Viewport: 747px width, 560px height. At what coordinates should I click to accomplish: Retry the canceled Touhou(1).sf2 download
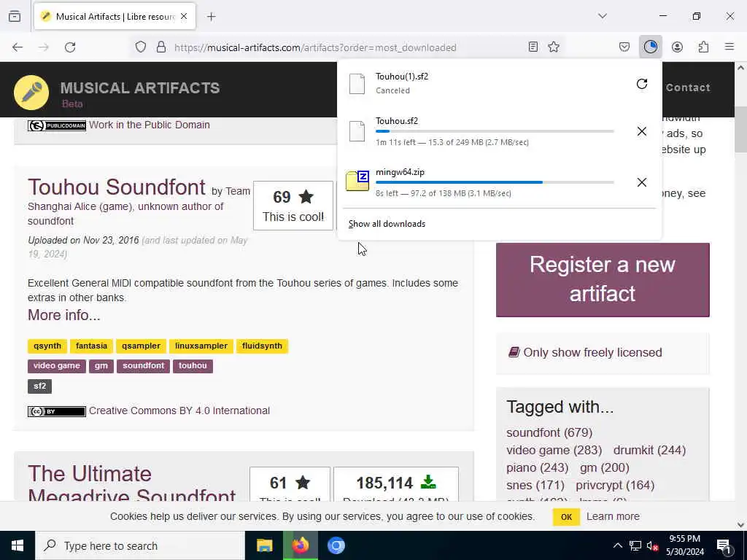(x=642, y=84)
